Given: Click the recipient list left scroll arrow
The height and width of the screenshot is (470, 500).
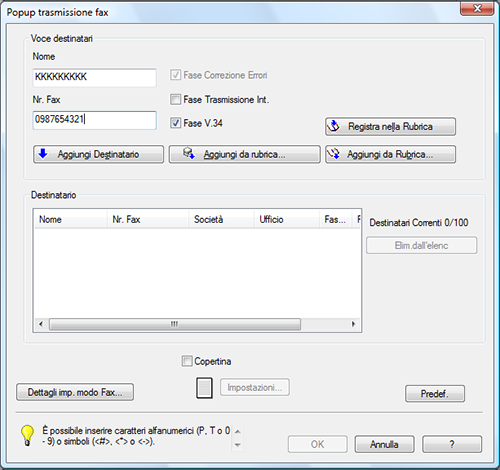Looking at the screenshot, I should 41,324.
